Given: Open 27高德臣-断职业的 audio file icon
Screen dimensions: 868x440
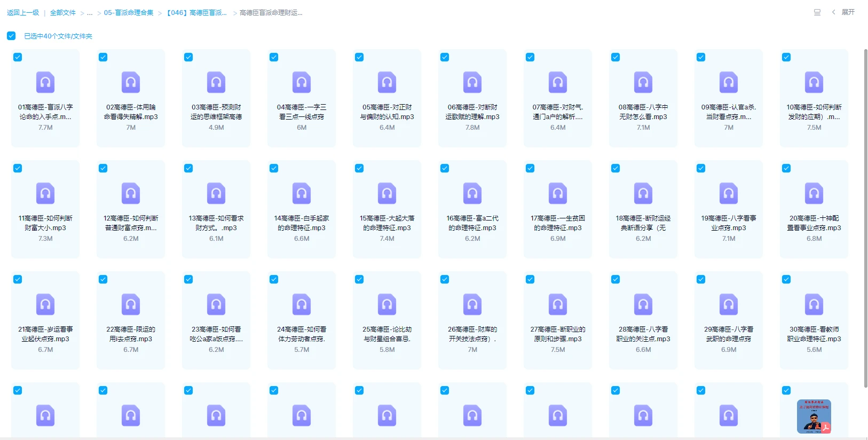Looking at the screenshot, I should coord(558,305).
